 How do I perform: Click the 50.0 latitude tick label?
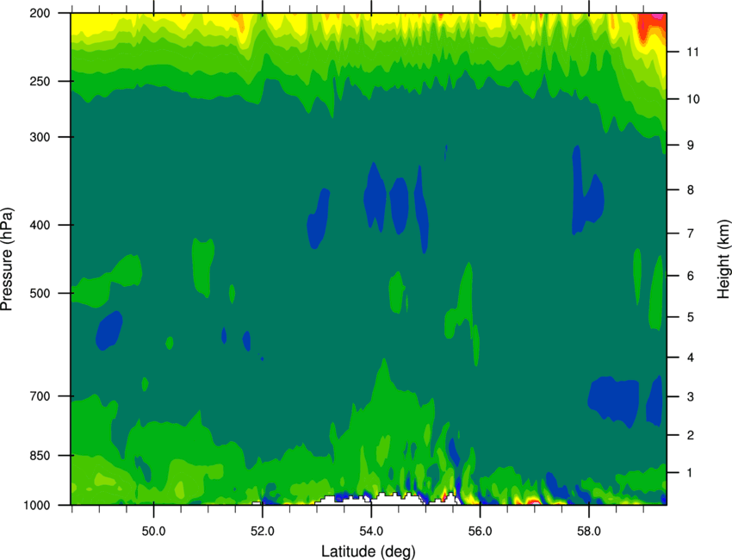point(153,532)
